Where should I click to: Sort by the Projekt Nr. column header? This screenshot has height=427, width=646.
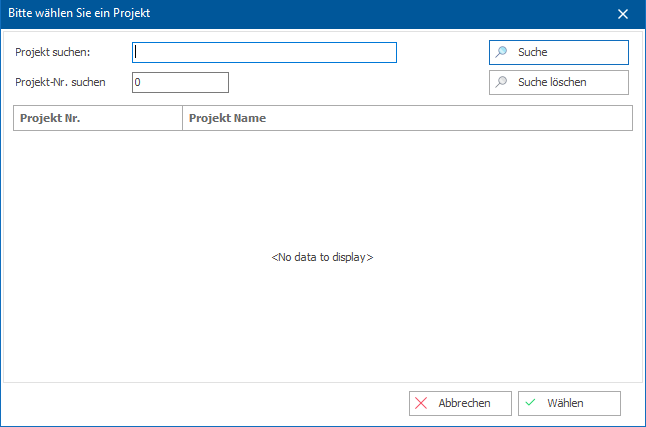pyautogui.click(x=98, y=118)
